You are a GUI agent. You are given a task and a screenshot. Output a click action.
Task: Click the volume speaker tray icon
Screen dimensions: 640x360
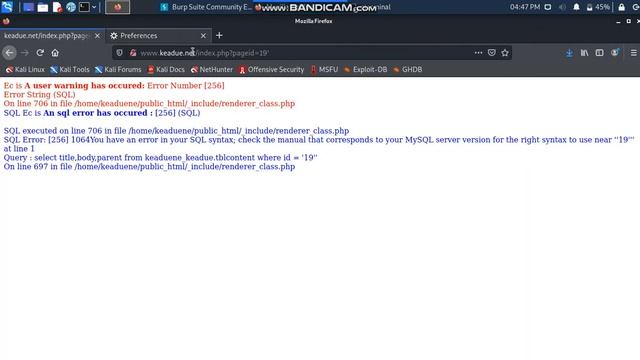pos(562,7)
